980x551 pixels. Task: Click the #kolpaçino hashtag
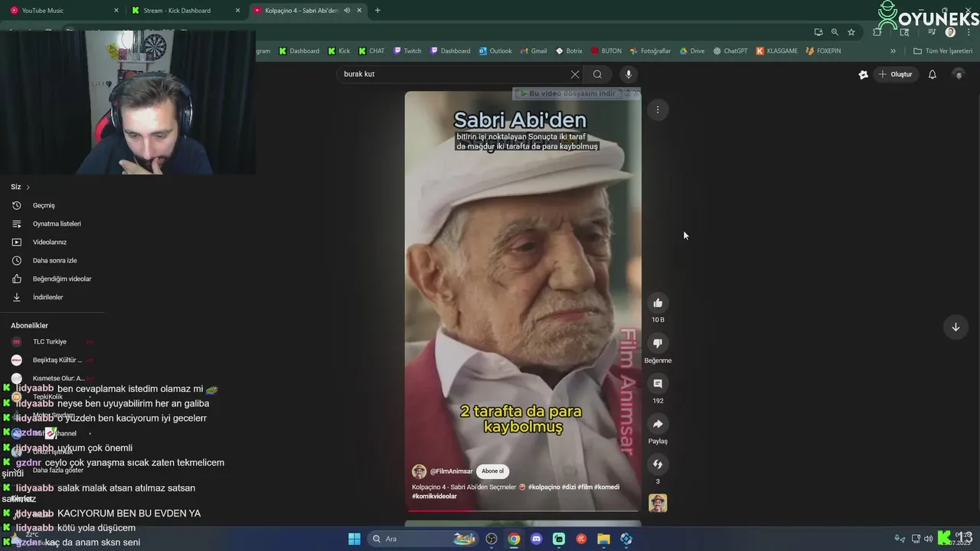[544, 487]
